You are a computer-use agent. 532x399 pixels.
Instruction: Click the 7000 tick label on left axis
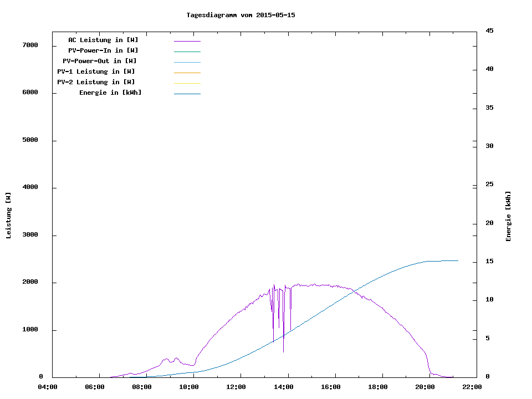click(30, 45)
